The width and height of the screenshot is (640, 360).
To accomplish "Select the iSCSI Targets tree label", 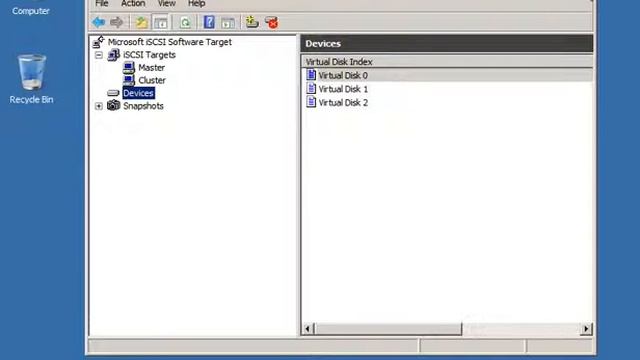I will [x=149, y=55].
